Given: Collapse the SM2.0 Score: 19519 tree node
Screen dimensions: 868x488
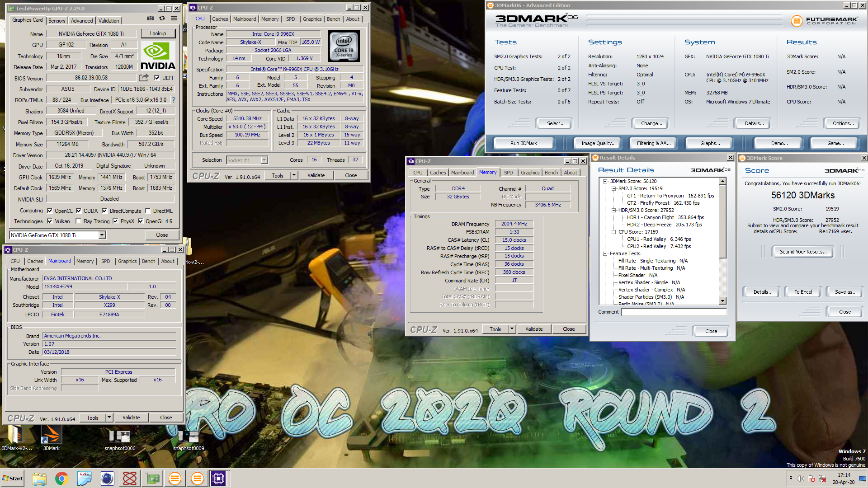Looking at the screenshot, I should pyautogui.click(x=613, y=188).
